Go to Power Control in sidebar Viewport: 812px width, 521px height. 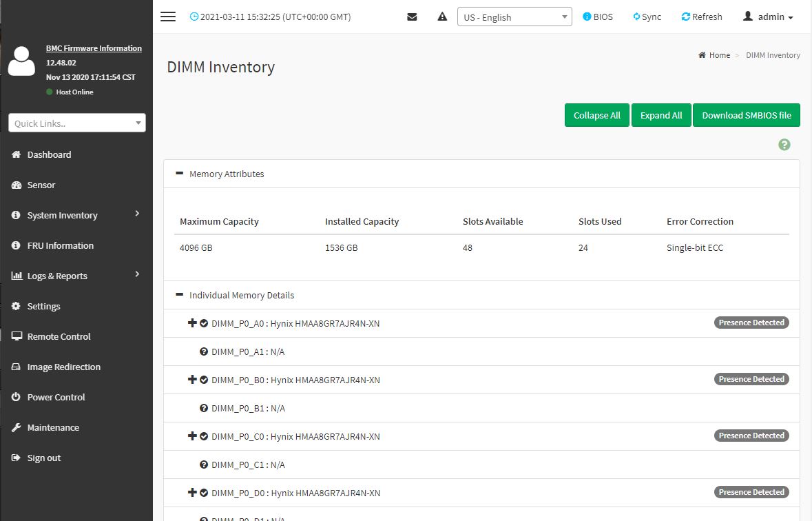56,397
